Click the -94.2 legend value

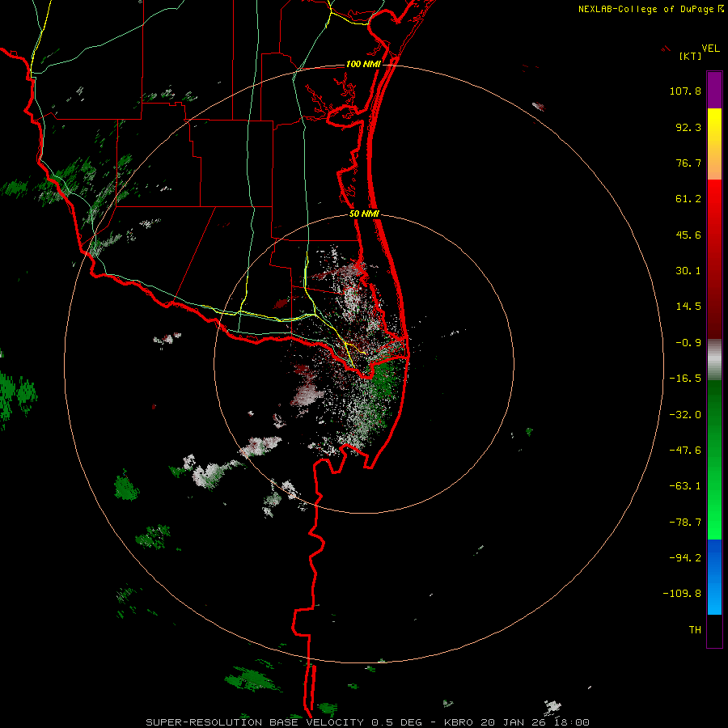pos(685,557)
